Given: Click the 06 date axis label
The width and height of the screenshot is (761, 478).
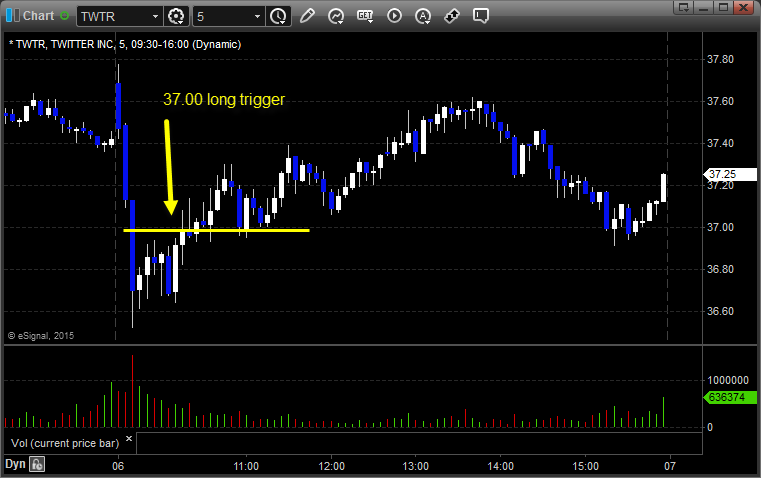Looking at the screenshot, I should click(118, 466).
